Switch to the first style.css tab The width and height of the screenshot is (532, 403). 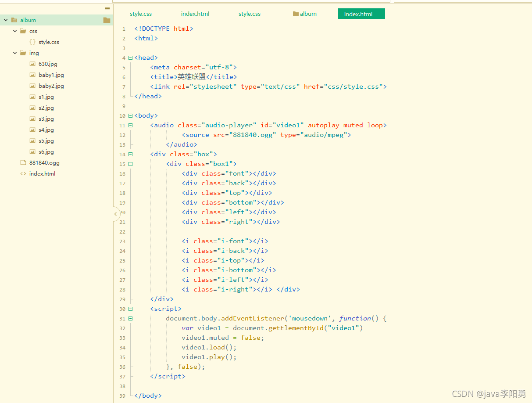tap(141, 14)
